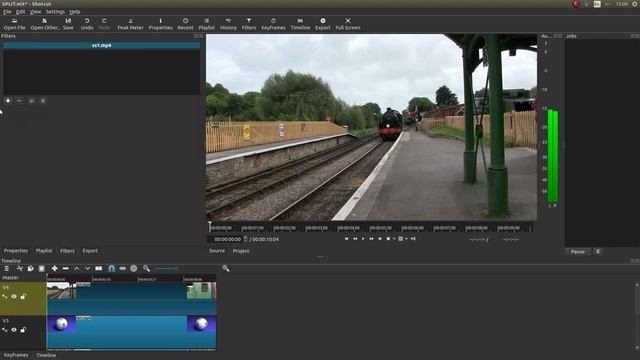Image resolution: width=640 pixels, height=360 pixels.
Task: Switch to Full Screen mode
Action: tap(348, 24)
